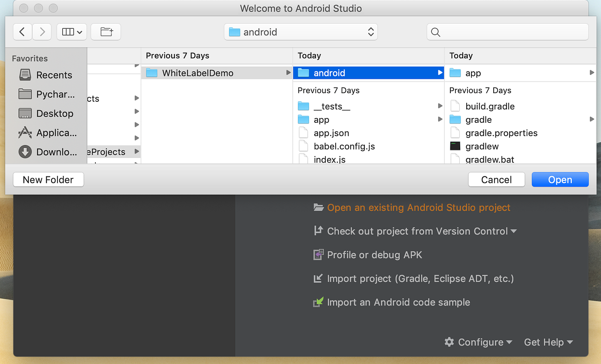This screenshot has height=364, width=601.
Task: Go back using the left chevron button
Action: coord(23,32)
